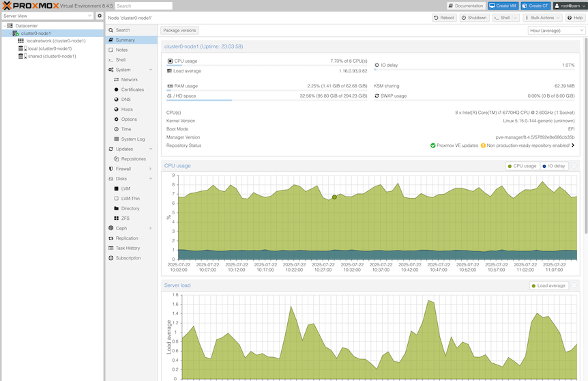588x381 pixels.
Task: Click the Create VM button
Action: coord(503,6)
